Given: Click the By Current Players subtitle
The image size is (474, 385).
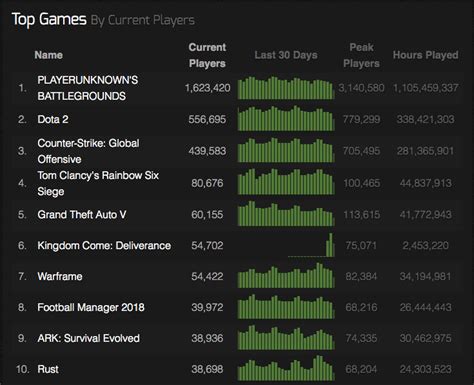Looking at the screenshot, I should [x=143, y=20].
